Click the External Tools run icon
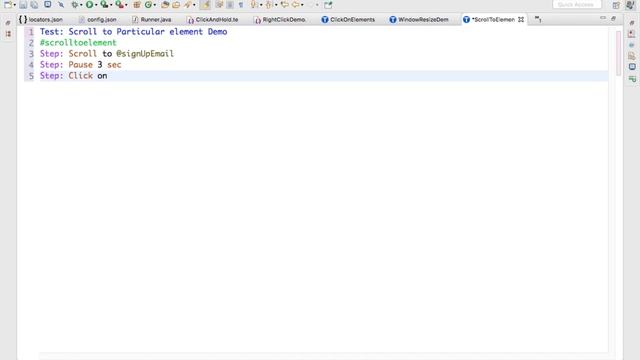 [x=119, y=4]
